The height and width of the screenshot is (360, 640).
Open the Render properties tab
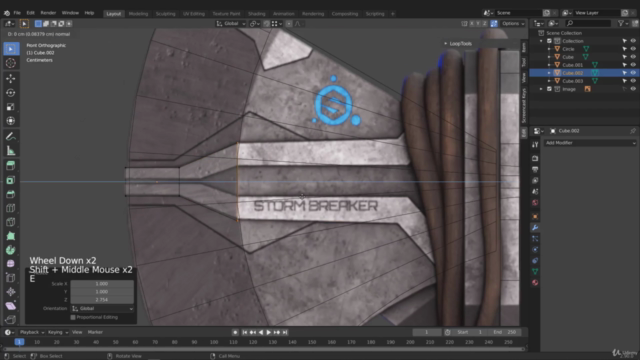535,158
